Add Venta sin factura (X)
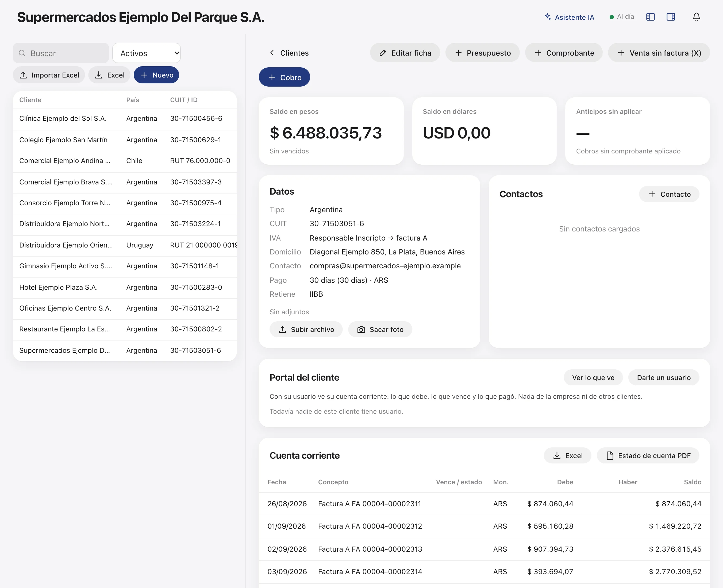This screenshot has height=588, width=723. [x=659, y=53]
